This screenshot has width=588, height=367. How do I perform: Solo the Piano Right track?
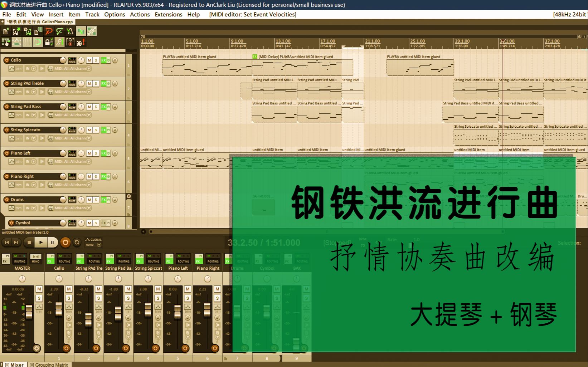pos(96,176)
